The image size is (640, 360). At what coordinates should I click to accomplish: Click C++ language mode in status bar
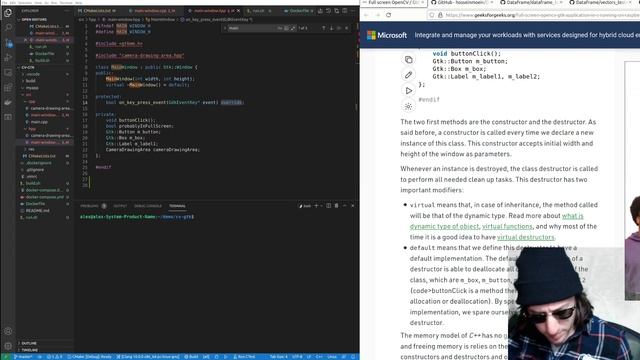tap(319, 357)
